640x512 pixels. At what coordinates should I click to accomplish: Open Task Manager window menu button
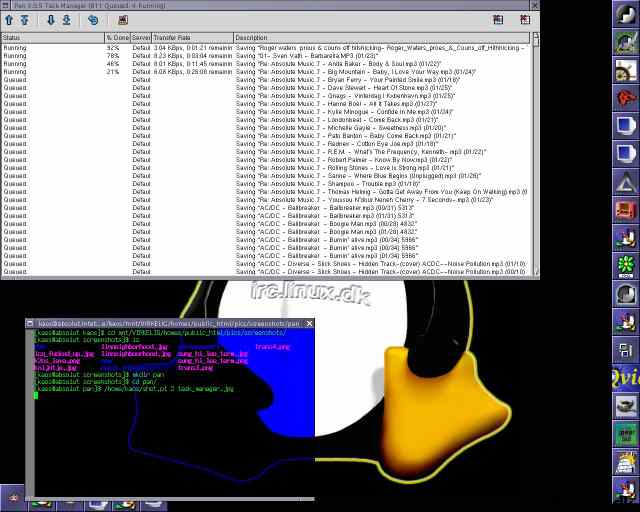(x=6, y=5)
